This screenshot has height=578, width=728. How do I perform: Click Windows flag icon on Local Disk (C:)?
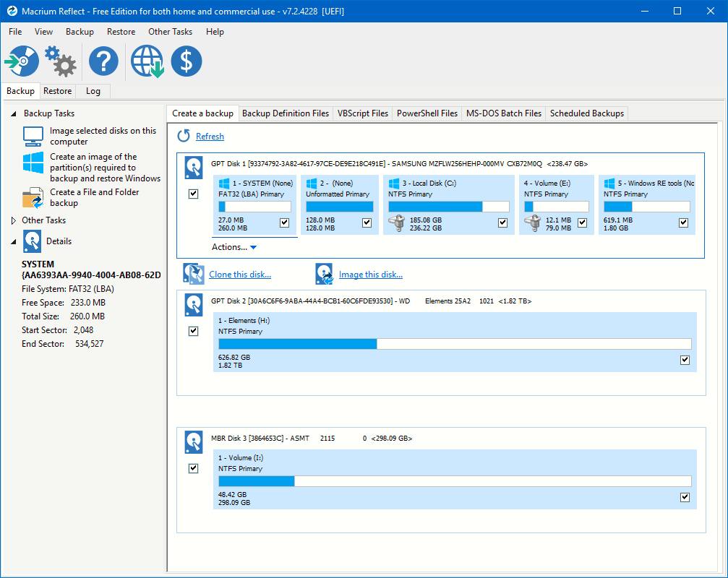point(394,184)
